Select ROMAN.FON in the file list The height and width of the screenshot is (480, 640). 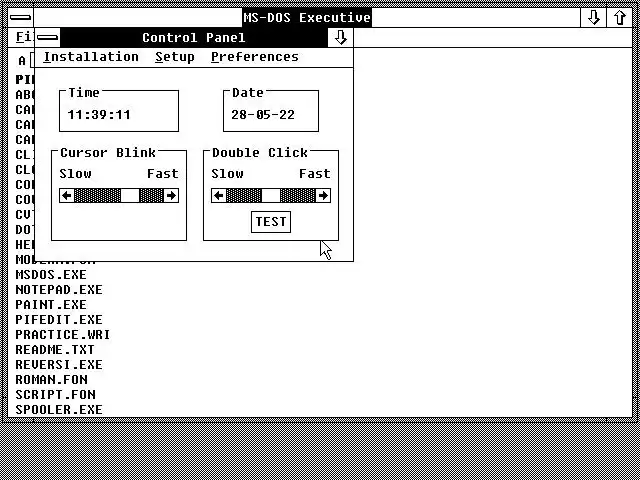point(51,380)
